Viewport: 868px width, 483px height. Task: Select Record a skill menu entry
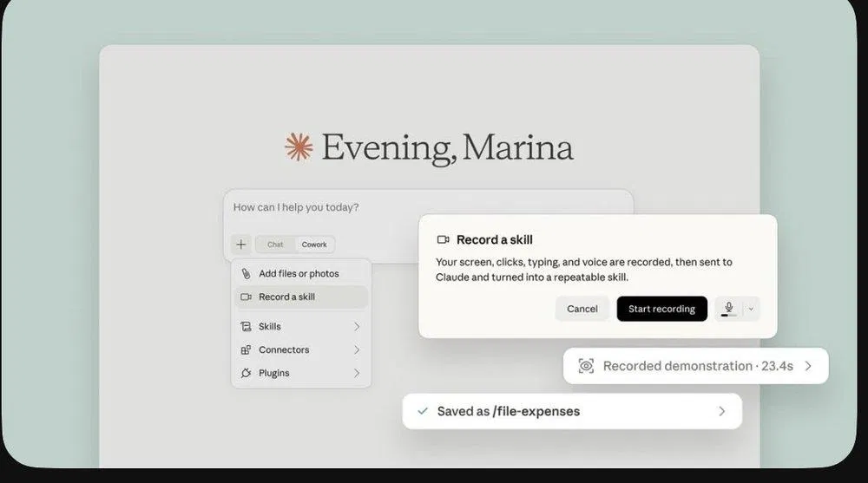(301, 297)
